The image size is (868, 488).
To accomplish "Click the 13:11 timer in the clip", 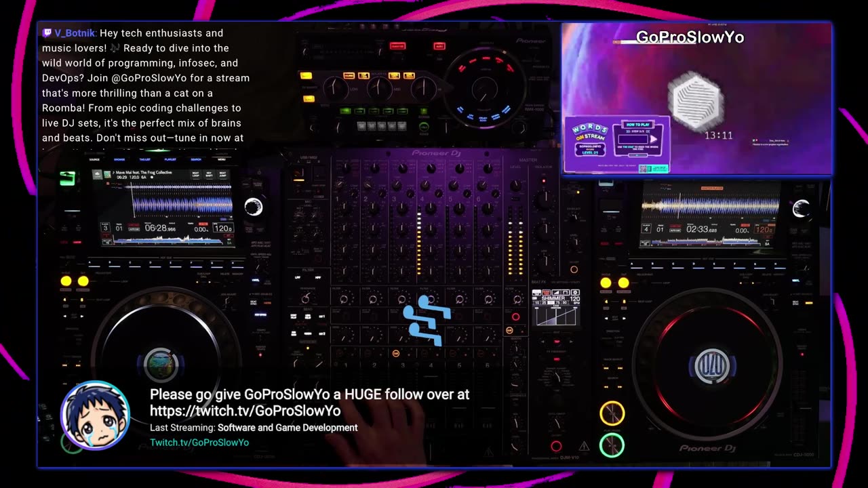I will tap(718, 136).
